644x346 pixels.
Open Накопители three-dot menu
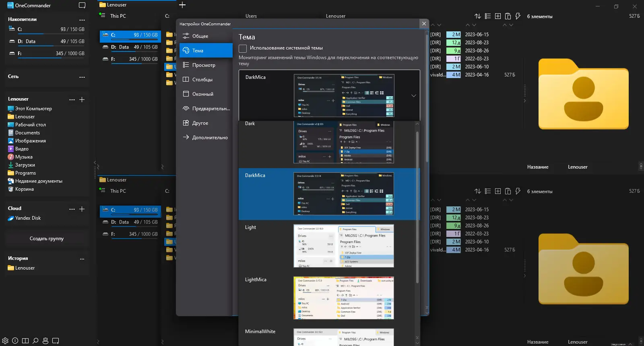point(82,20)
